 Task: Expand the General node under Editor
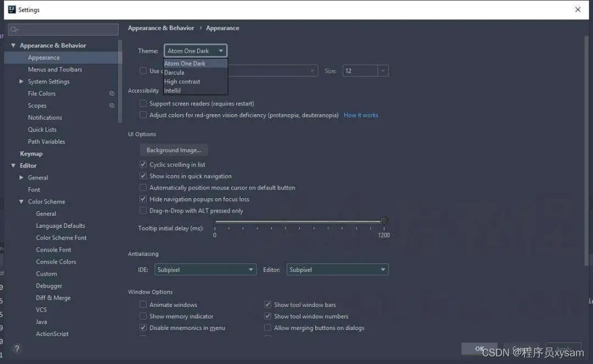pos(21,178)
